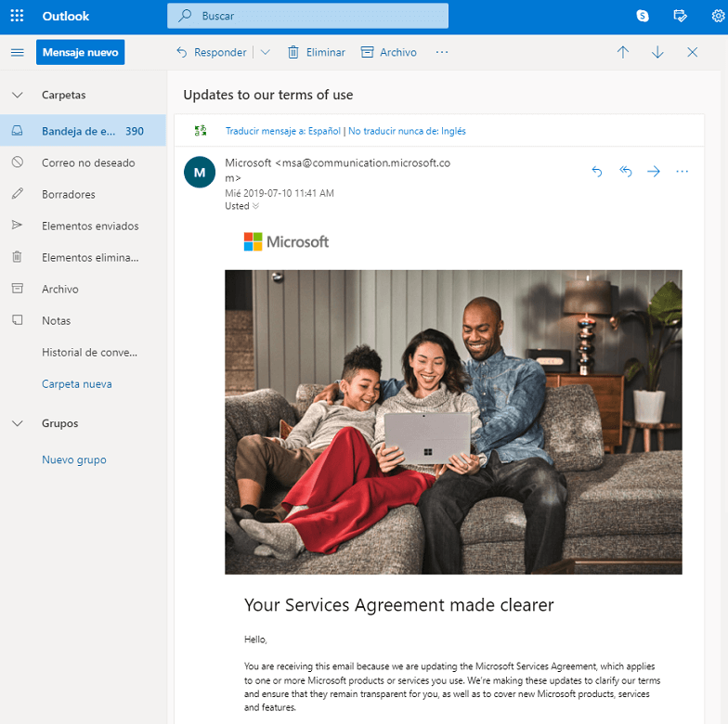Click the date Mié 2019-07-10 11:41 AM
The image size is (728, 724).
click(x=279, y=193)
